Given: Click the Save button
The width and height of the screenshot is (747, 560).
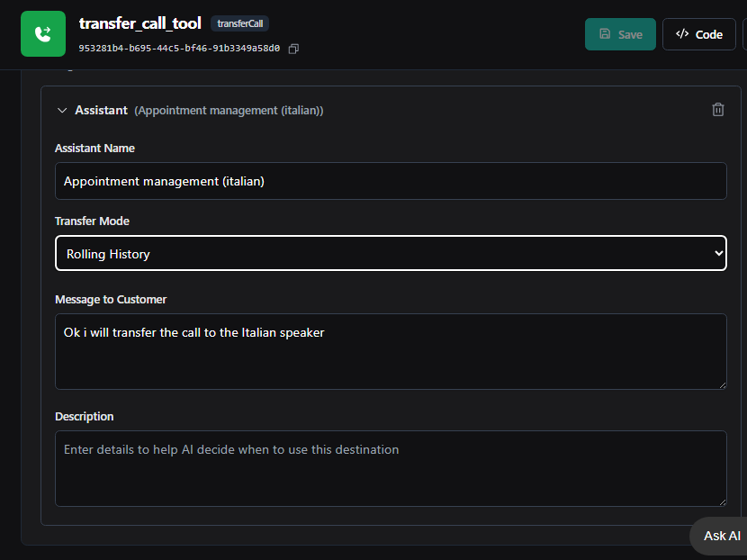Looking at the screenshot, I should coord(620,34).
